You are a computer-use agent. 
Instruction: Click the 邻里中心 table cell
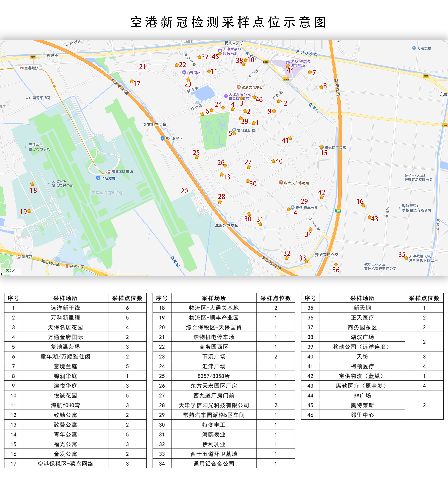pos(362,415)
